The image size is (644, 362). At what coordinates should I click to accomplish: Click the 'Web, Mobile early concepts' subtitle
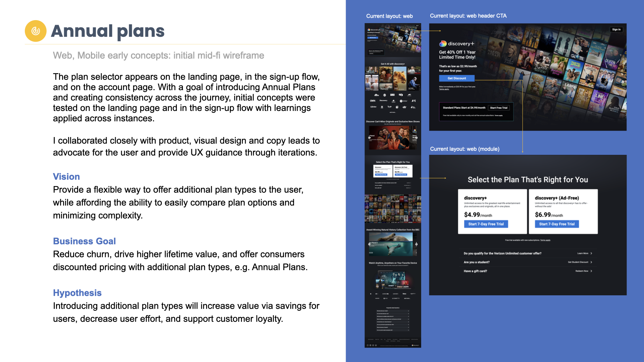point(158,55)
